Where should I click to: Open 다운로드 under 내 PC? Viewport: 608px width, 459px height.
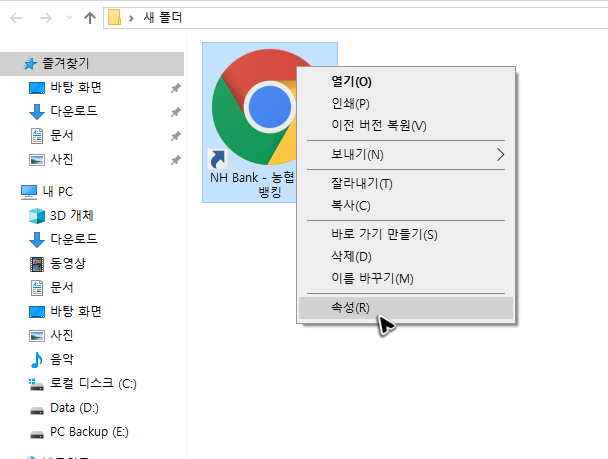pos(74,239)
